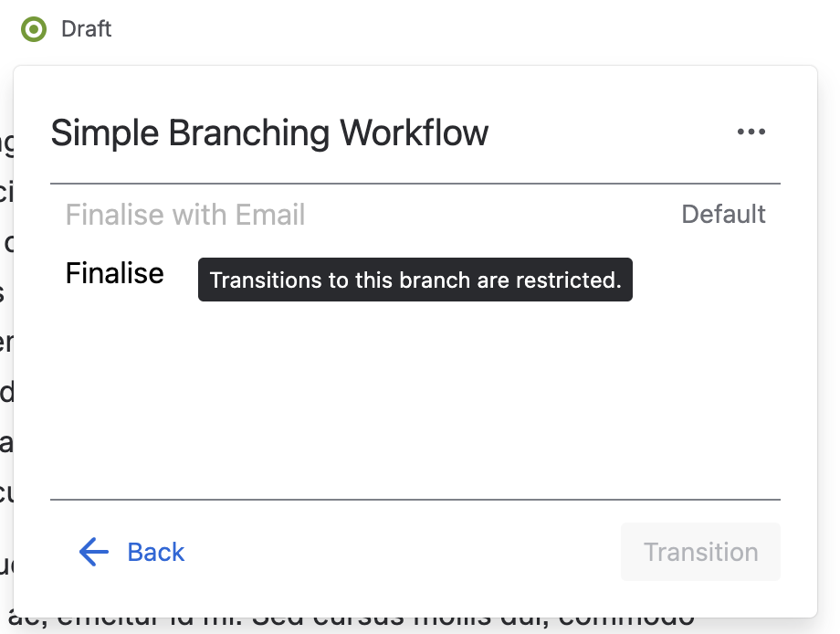Image resolution: width=840 pixels, height=634 pixels.
Task: Click the green Draft status circle icon
Action: pos(34,29)
